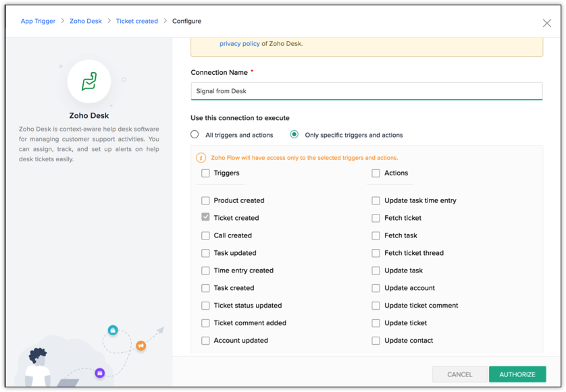The height and width of the screenshot is (392, 566).
Task: Open the Zoho Desk breadcrumb link
Action: [x=86, y=21]
